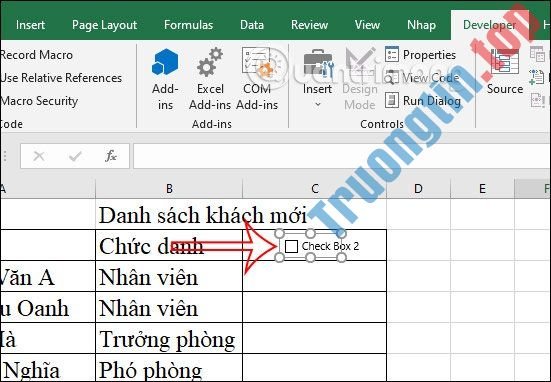Tick the Check Box 2 checkbox

[x=291, y=246]
